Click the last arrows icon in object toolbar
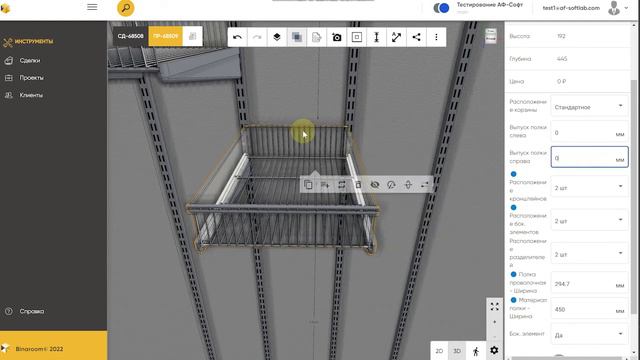 (424, 185)
